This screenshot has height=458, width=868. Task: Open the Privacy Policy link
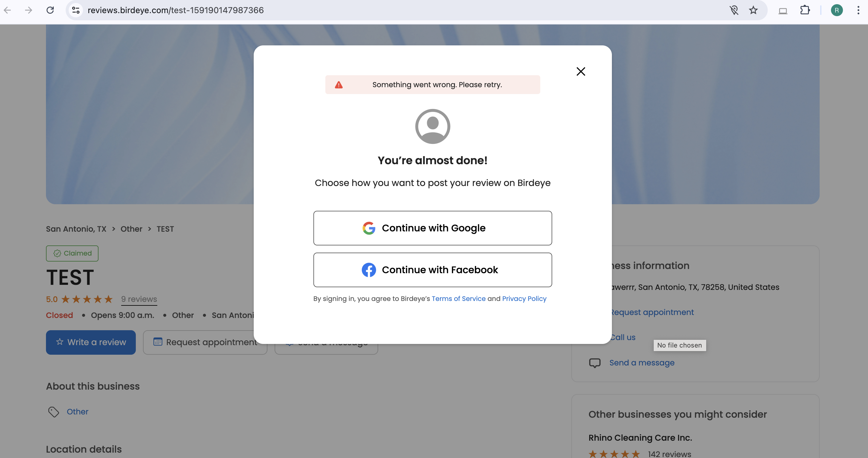pyautogui.click(x=524, y=299)
